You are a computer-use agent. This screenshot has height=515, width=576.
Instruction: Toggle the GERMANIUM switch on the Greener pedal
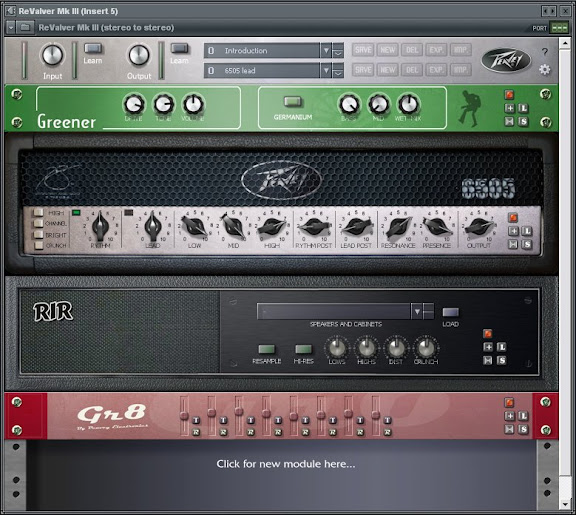(293, 102)
